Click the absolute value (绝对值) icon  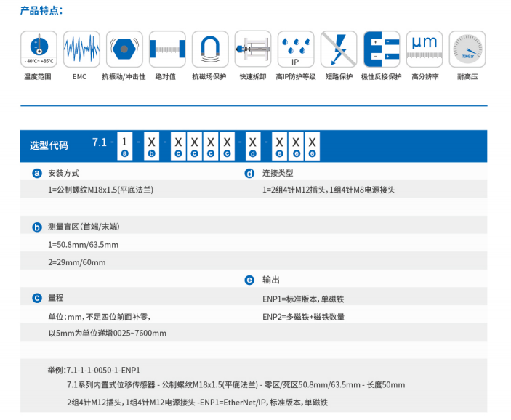(167, 49)
